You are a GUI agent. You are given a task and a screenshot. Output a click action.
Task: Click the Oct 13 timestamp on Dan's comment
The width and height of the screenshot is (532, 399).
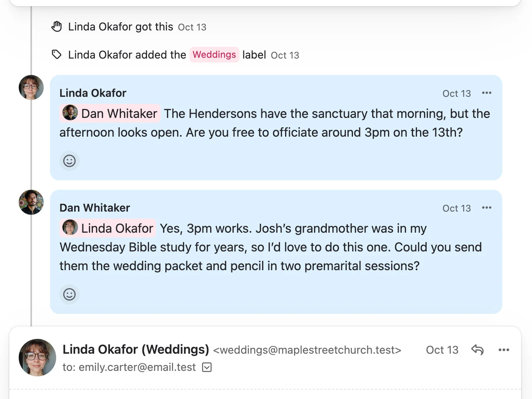coord(456,208)
